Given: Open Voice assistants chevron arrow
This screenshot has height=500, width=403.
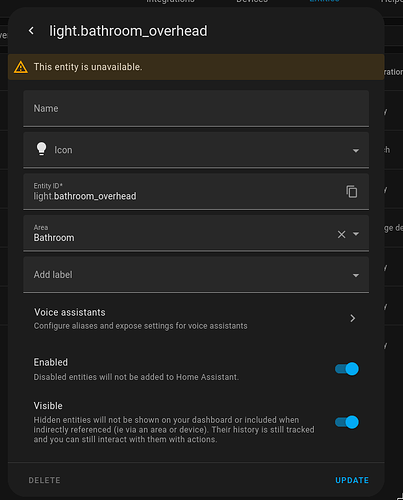Looking at the screenshot, I should (353, 318).
